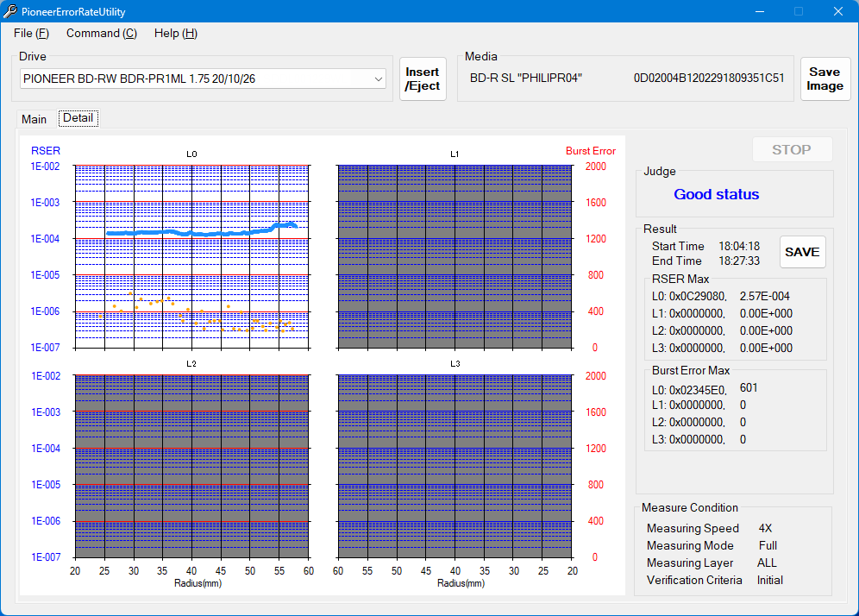This screenshot has width=859, height=616.
Task: Click the Good status judge text
Action: (x=716, y=194)
